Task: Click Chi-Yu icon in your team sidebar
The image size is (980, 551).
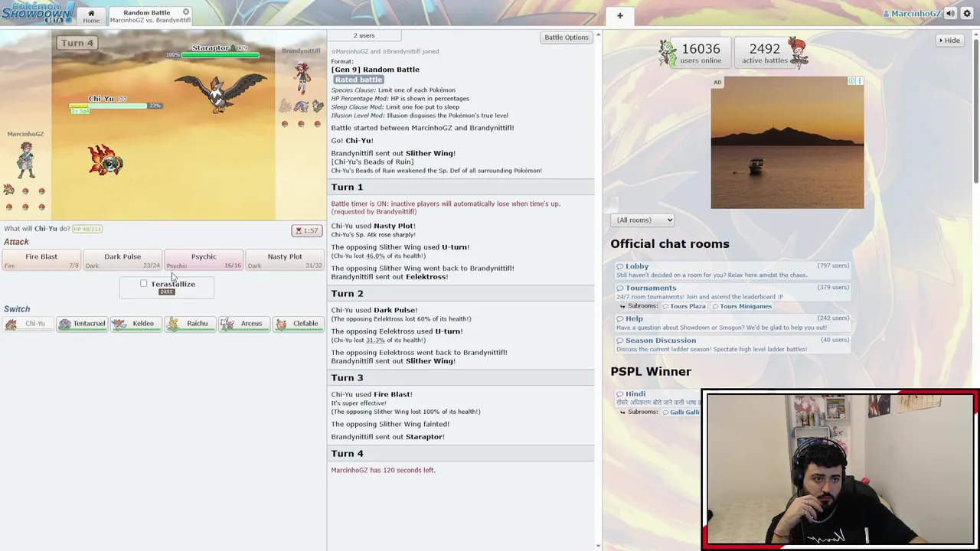Action: pos(9,189)
